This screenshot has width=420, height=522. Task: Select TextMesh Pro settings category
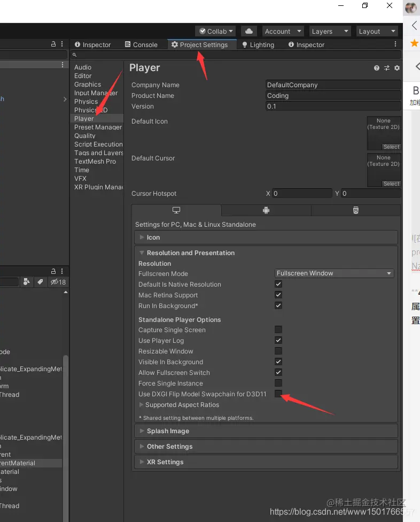[x=95, y=162]
